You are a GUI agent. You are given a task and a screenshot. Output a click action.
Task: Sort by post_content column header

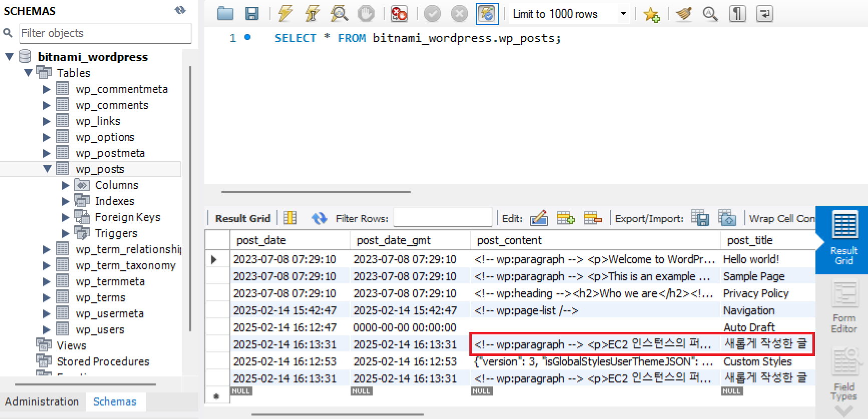(x=596, y=240)
